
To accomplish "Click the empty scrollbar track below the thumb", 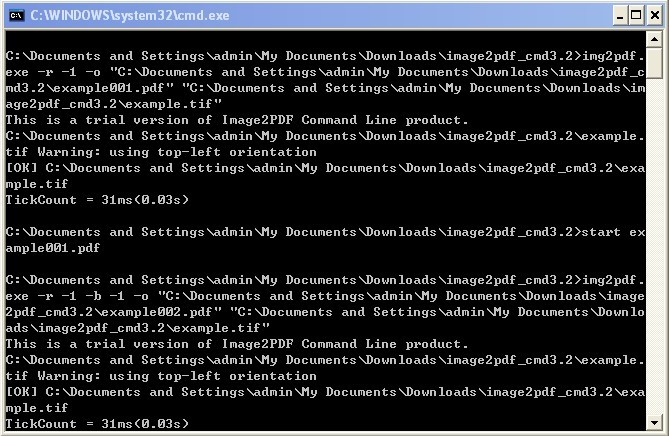I will (x=654, y=246).
